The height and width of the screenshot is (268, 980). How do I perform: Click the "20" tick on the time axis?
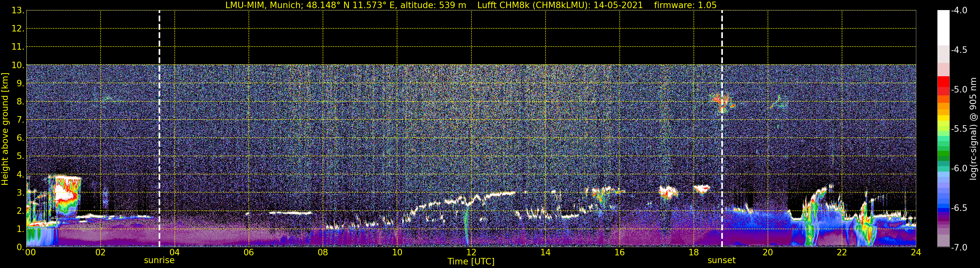pos(768,252)
